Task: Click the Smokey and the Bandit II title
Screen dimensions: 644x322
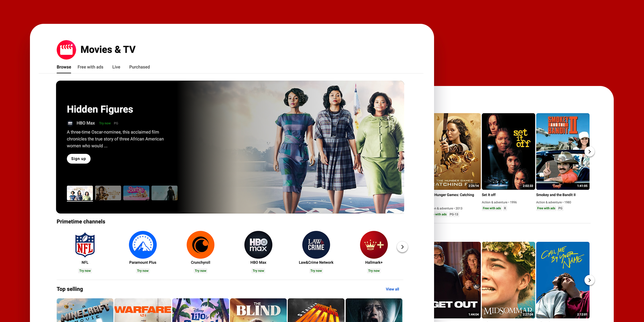Action: click(556, 195)
